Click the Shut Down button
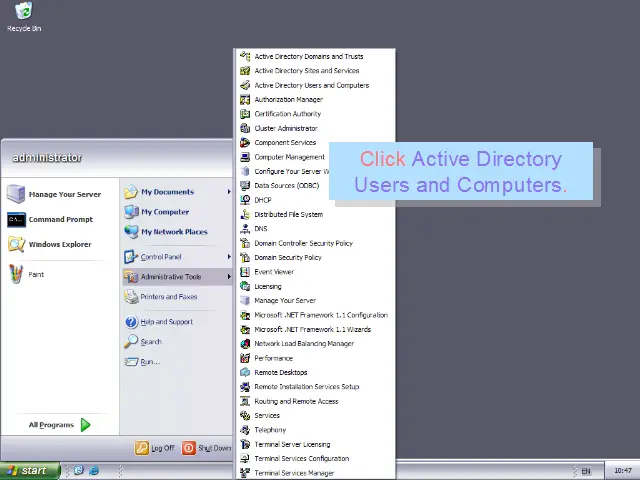640x480 pixels. (207, 448)
